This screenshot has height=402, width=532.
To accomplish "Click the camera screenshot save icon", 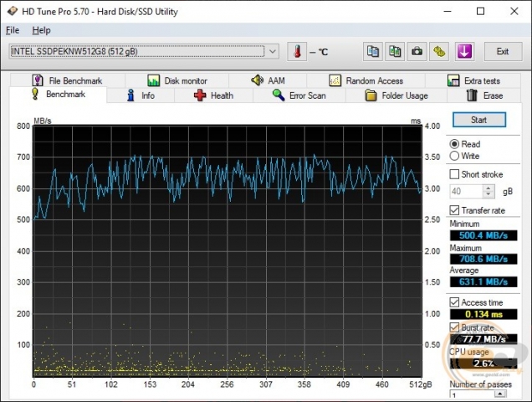I will pyautogui.click(x=417, y=52).
